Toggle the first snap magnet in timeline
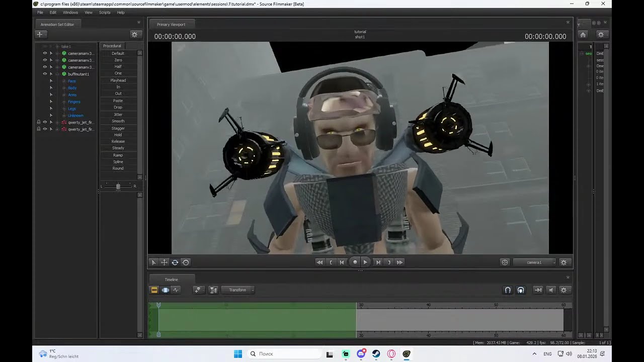 tap(508, 290)
